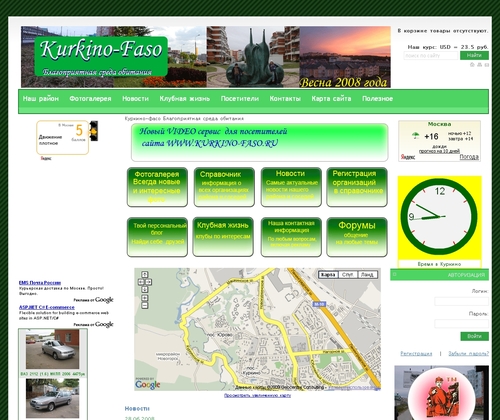
Task: Switch map to Ланд. terrain view
Action: [x=367, y=275]
